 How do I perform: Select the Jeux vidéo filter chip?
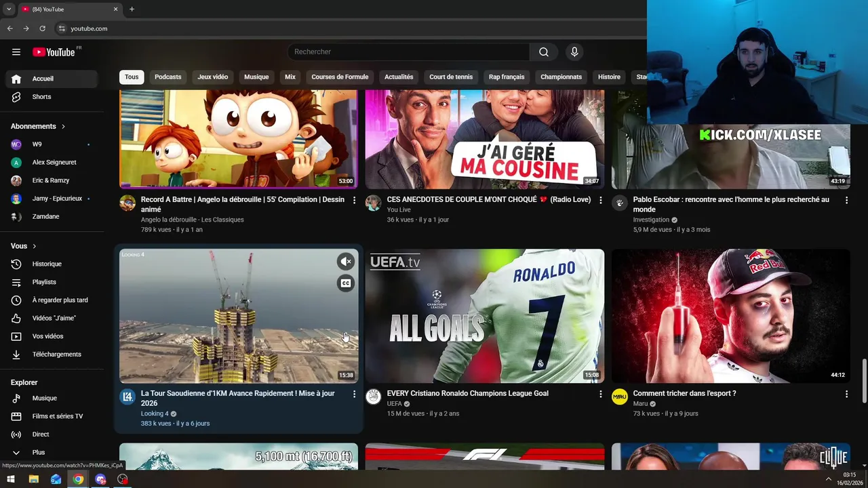[213, 77]
